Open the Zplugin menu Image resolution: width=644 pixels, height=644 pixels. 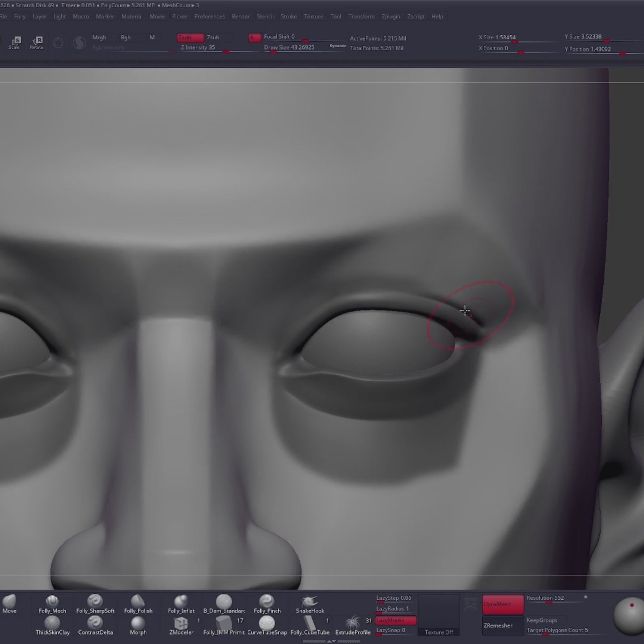[x=391, y=16]
